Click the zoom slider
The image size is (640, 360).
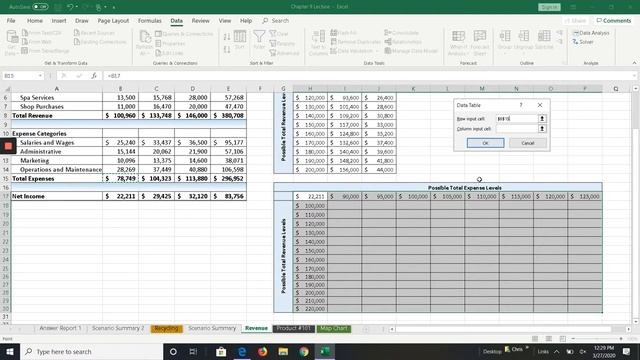click(597, 338)
